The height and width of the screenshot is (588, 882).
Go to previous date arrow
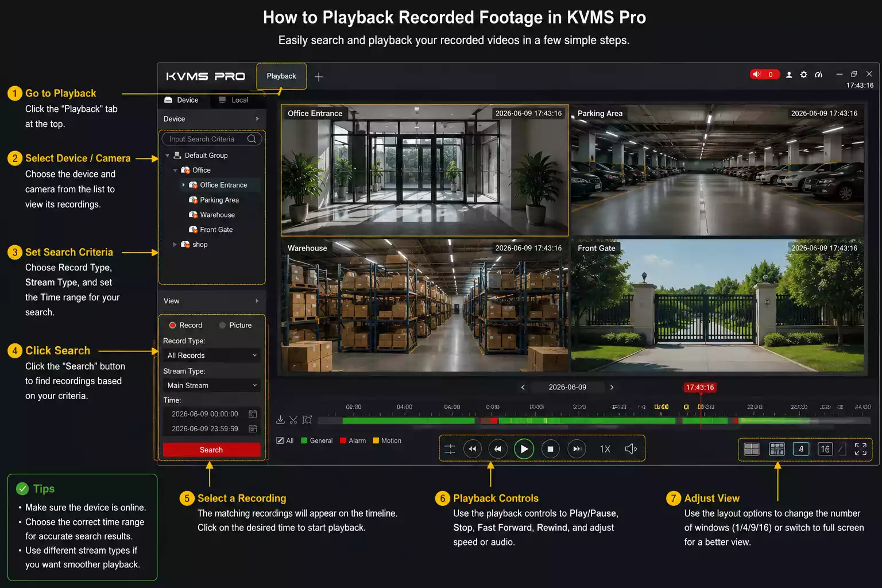pos(523,387)
